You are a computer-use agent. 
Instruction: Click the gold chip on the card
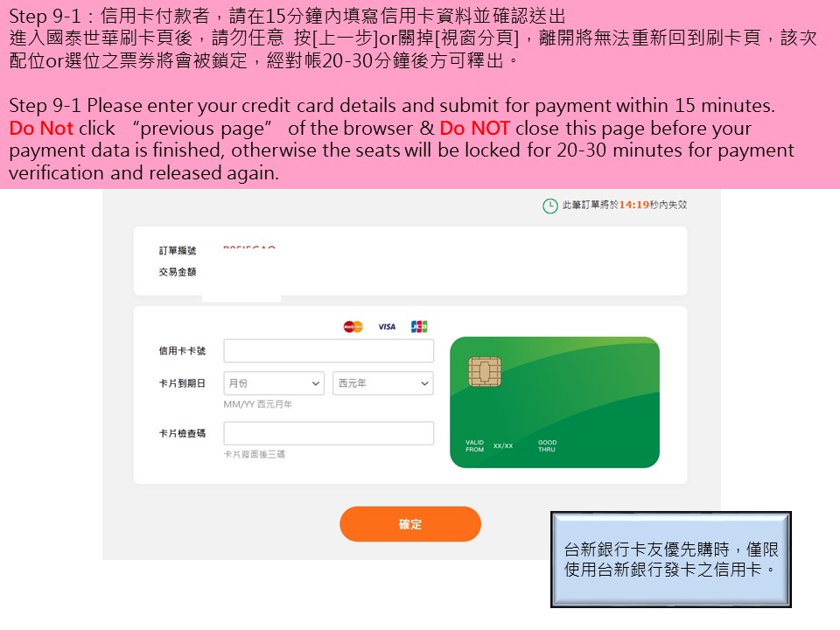(484, 372)
